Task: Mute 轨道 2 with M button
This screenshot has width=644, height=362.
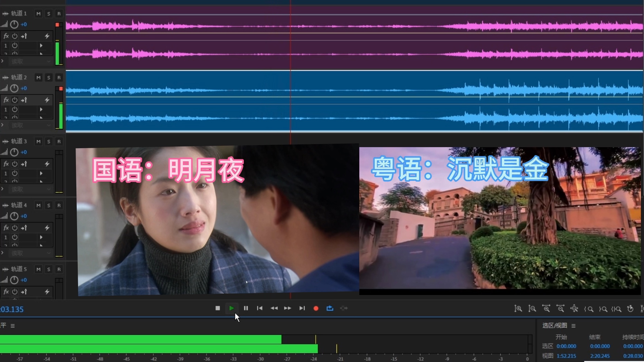Action: (38, 78)
